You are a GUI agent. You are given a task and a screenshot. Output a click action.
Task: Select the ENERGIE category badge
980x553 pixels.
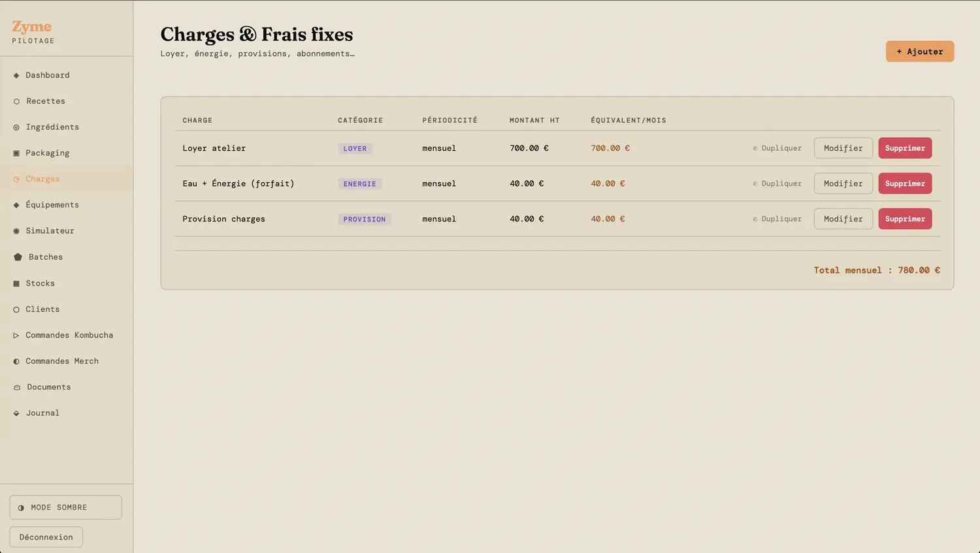point(359,184)
